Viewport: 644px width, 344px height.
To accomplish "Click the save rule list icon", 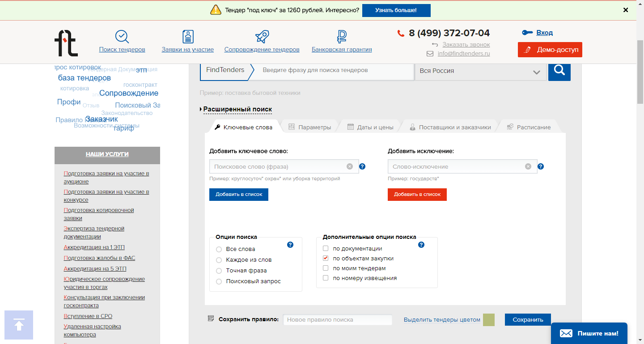I will 211,319.
